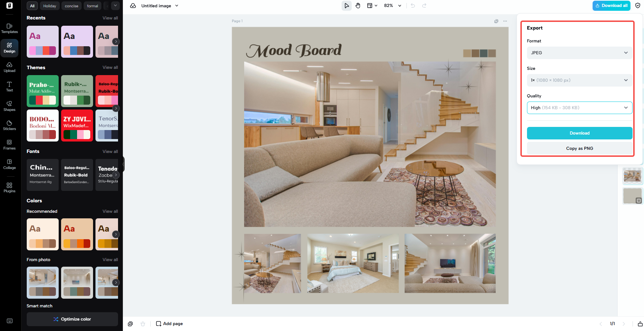Open the Text tool panel
Screen dimensions: 644x331
[x=9, y=87]
